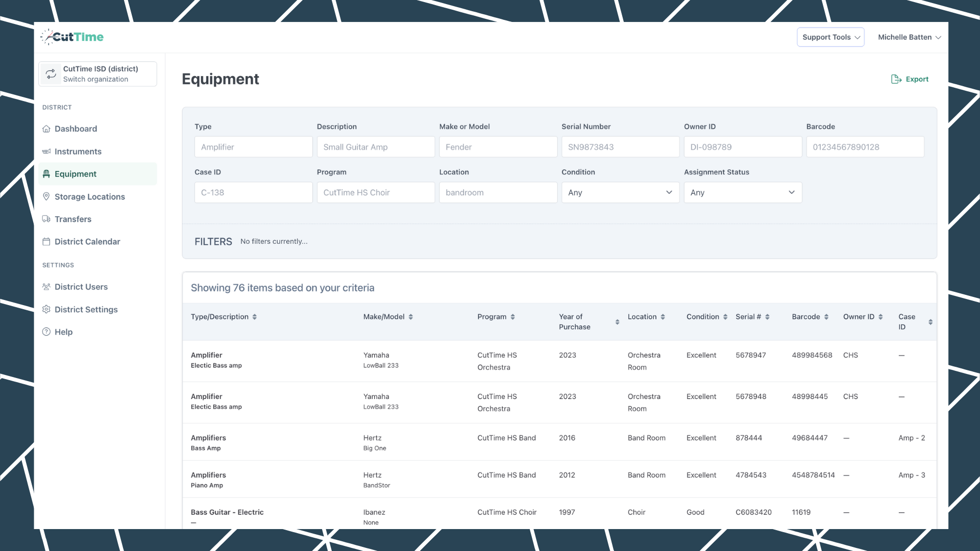Sort by Owner ID column arrows

pyautogui.click(x=880, y=317)
